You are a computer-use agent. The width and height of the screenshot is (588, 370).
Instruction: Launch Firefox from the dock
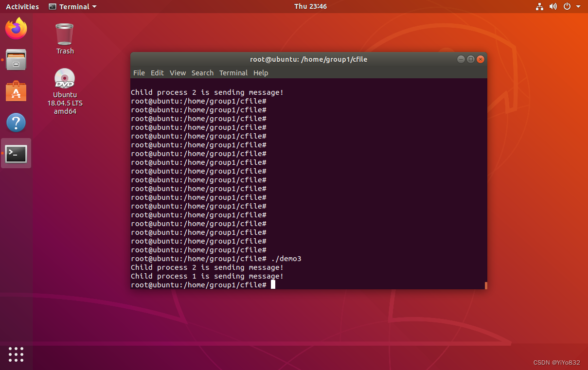(x=16, y=29)
